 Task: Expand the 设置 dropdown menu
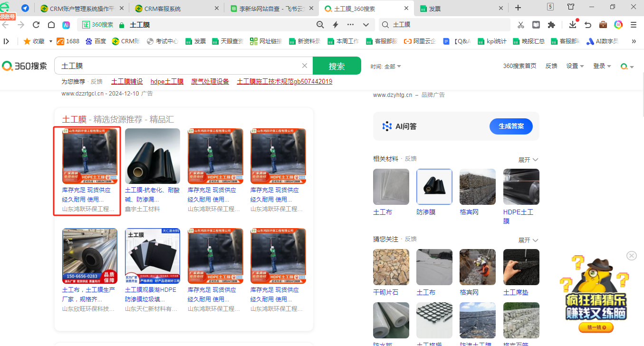click(575, 66)
